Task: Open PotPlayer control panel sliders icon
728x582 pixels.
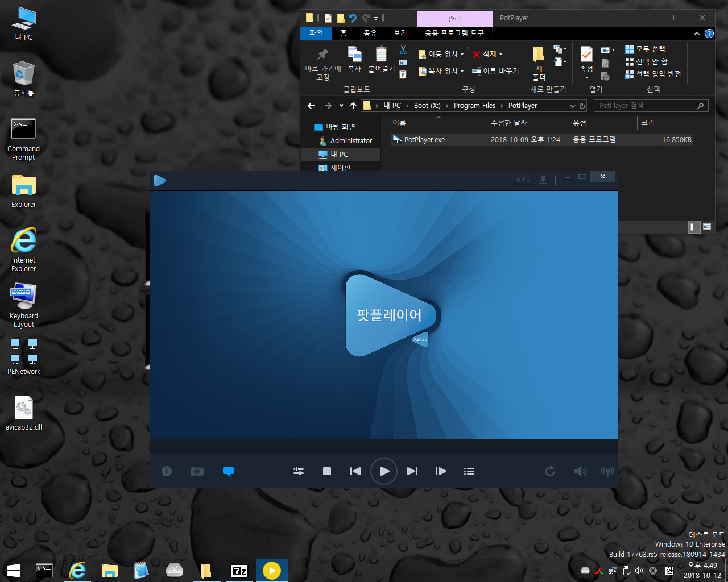Action: point(299,471)
